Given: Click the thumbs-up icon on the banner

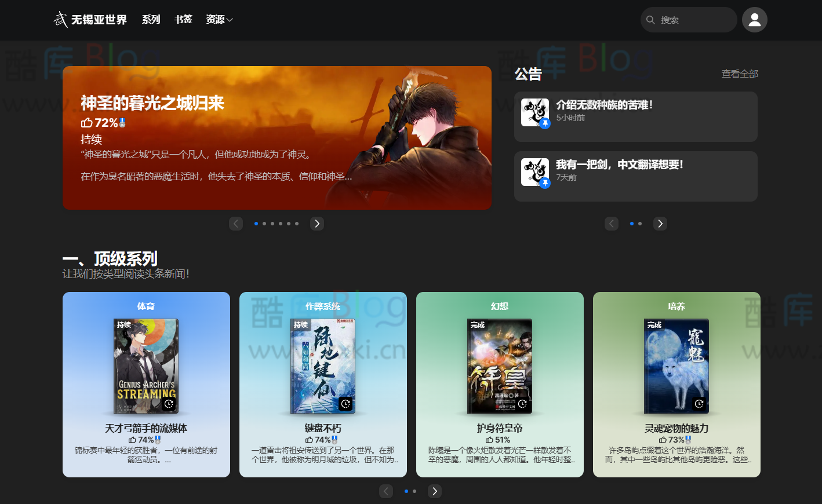Looking at the screenshot, I should (x=85, y=122).
